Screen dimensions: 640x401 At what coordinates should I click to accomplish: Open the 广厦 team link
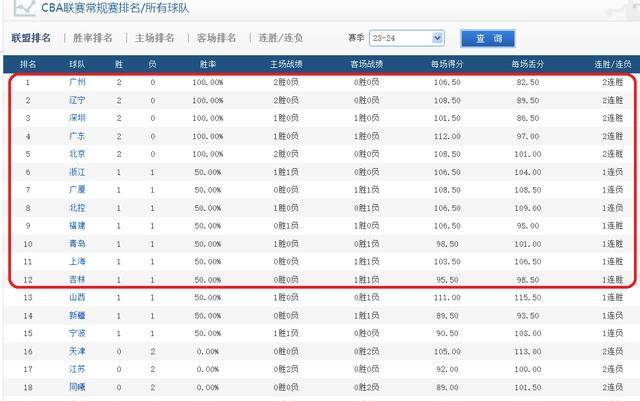(77, 190)
